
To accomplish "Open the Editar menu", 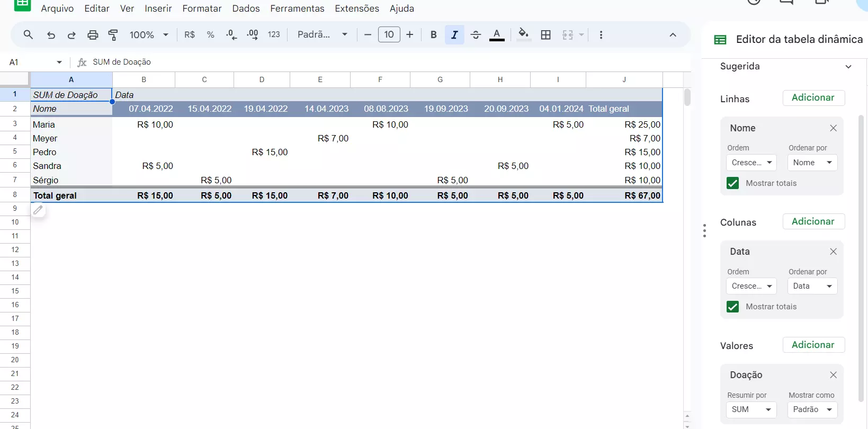I will pos(97,8).
